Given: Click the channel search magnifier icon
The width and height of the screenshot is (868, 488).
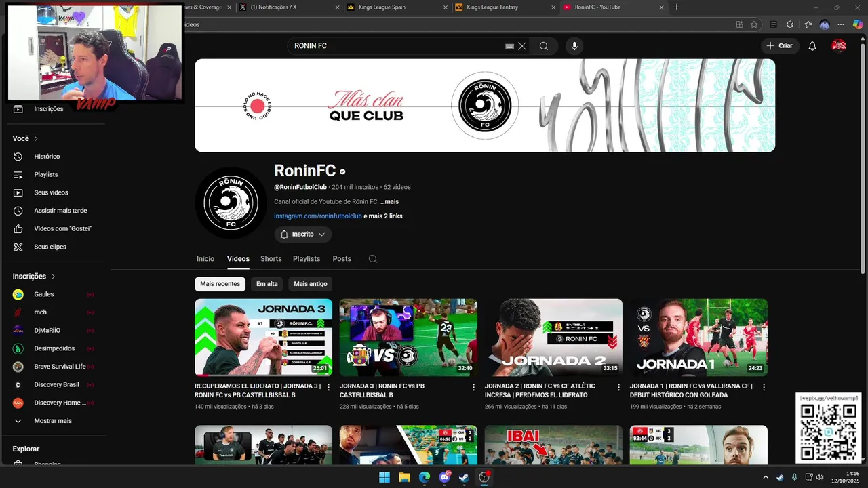Looking at the screenshot, I should click(372, 259).
